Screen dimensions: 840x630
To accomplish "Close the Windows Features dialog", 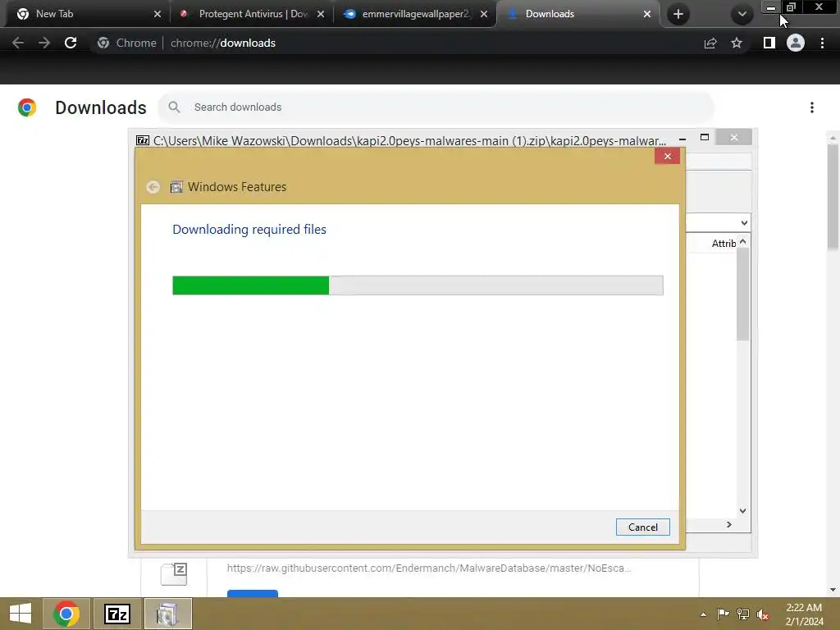I will [x=668, y=156].
